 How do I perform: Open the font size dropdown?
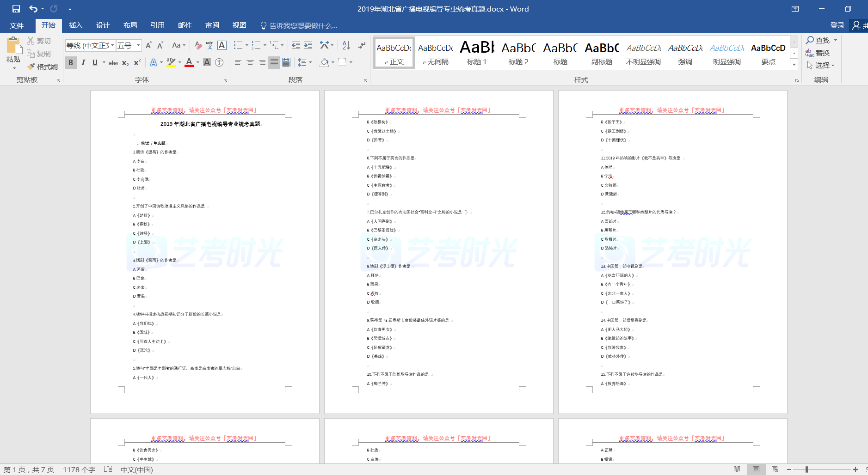click(138, 45)
